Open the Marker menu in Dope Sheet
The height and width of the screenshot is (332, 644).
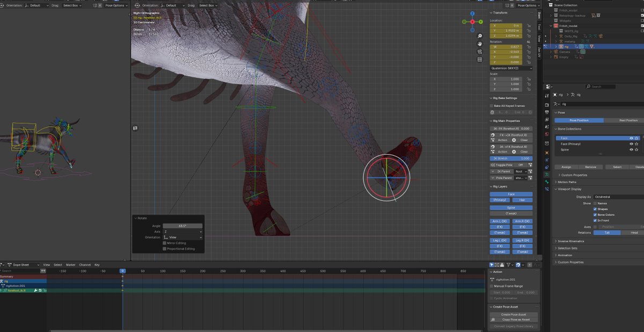[70, 265]
